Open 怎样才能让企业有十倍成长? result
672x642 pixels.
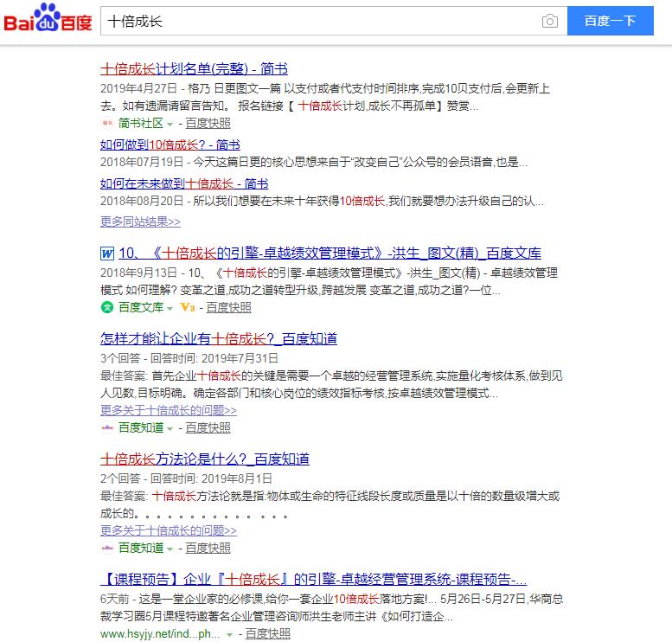tap(219, 339)
